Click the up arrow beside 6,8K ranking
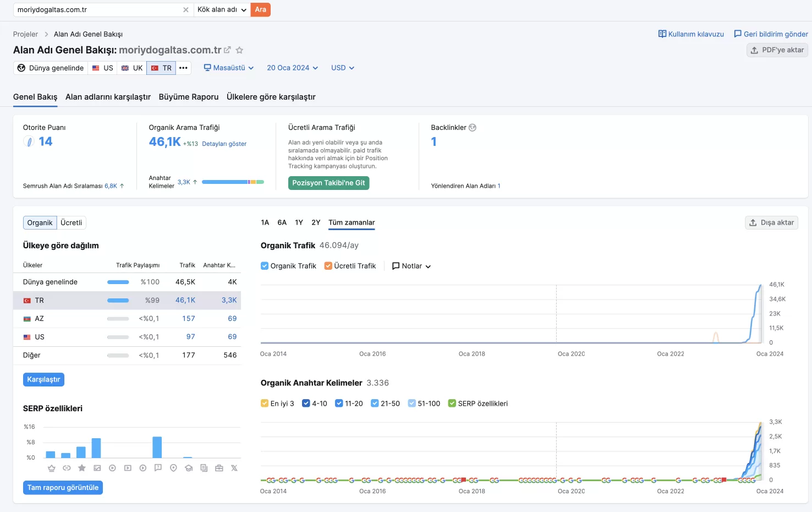This screenshot has height=512, width=812. 122,186
